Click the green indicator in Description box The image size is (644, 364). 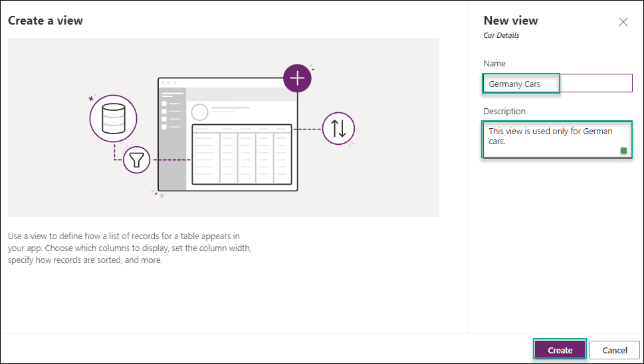pos(623,151)
